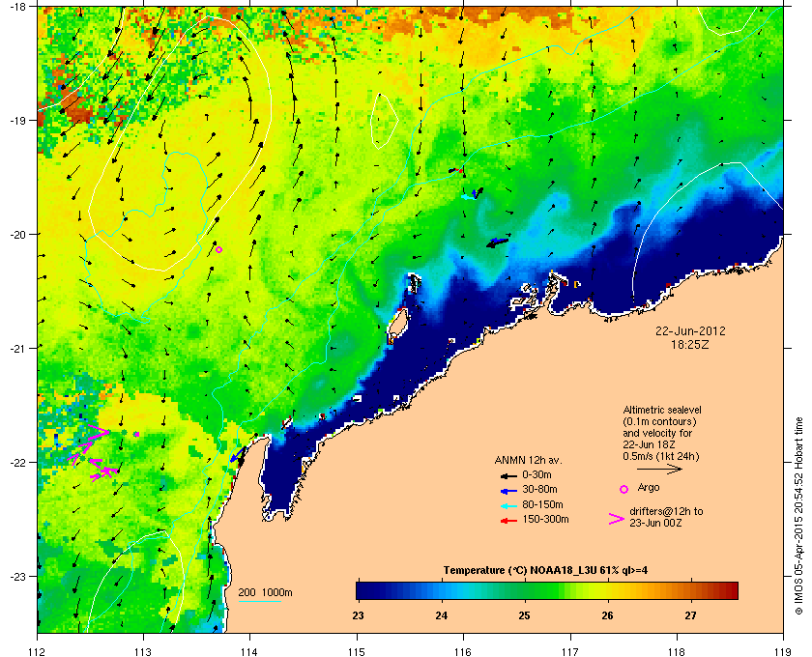Click the colorbar tick label '27'
Screen dimensions: 812x657
tap(691, 615)
